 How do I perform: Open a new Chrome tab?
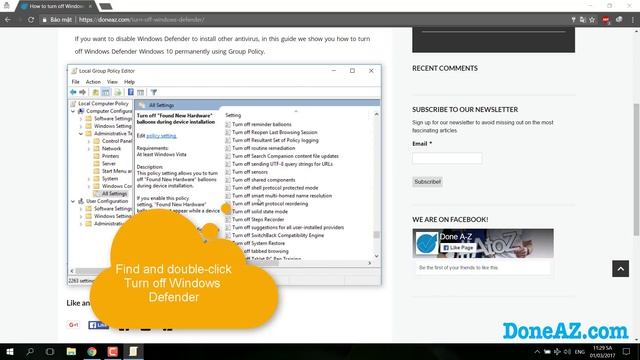[x=106, y=6]
